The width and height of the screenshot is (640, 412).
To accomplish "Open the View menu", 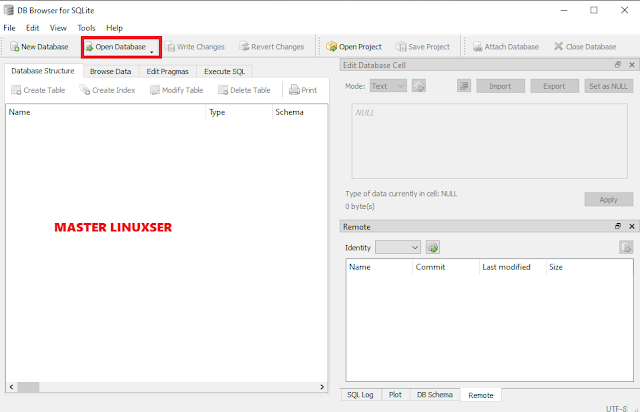I will click(58, 28).
